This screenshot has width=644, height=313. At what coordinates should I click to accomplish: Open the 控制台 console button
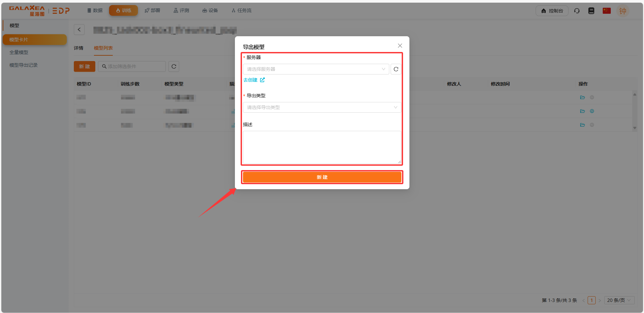click(552, 11)
